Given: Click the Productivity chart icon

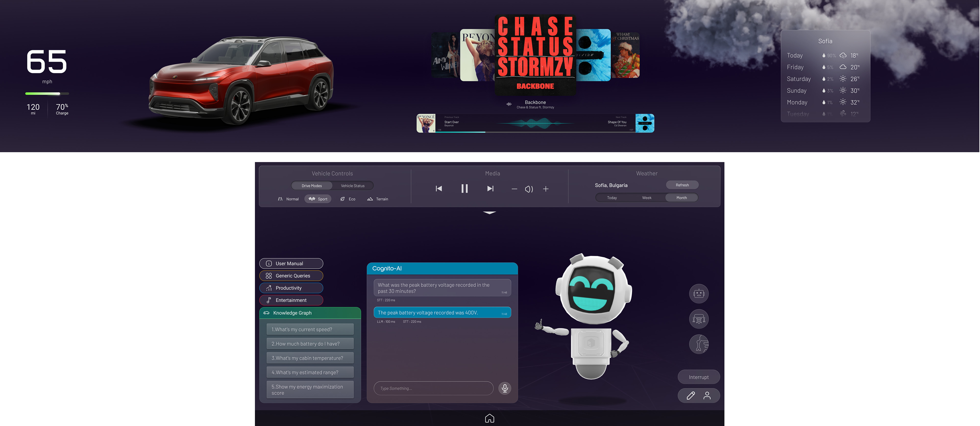Looking at the screenshot, I should (x=268, y=288).
